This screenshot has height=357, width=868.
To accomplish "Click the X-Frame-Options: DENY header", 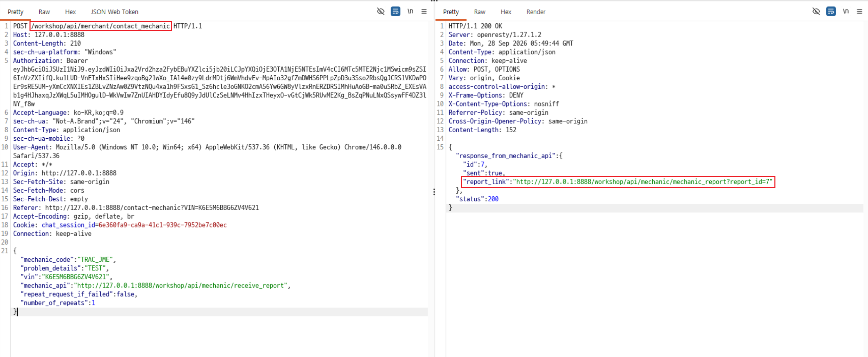I will [x=486, y=95].
